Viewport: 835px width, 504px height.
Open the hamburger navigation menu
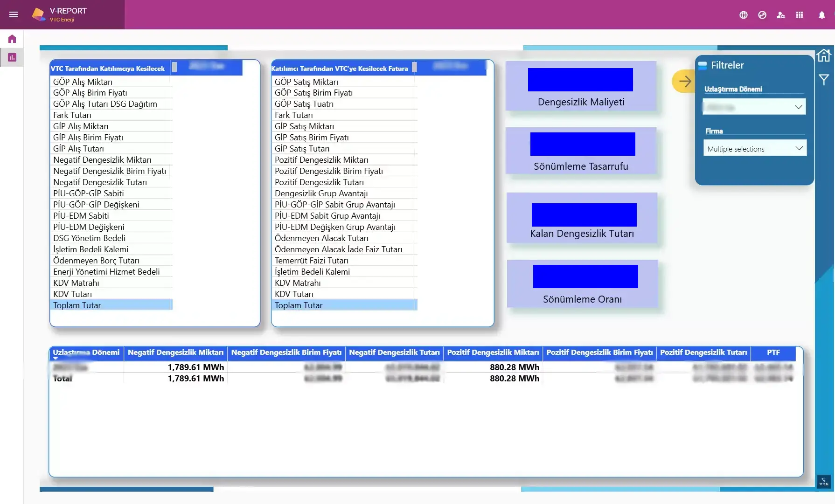14,14
